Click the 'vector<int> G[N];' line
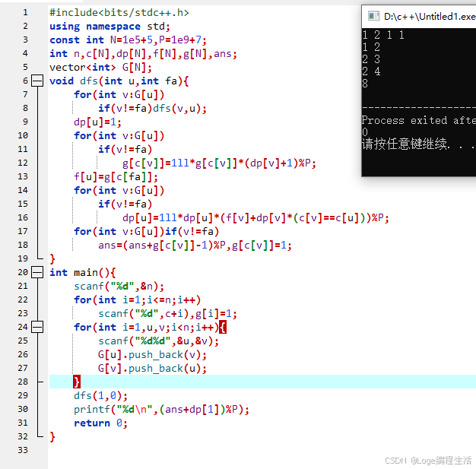This screenshot has height=469, width=476. point(101,68)
